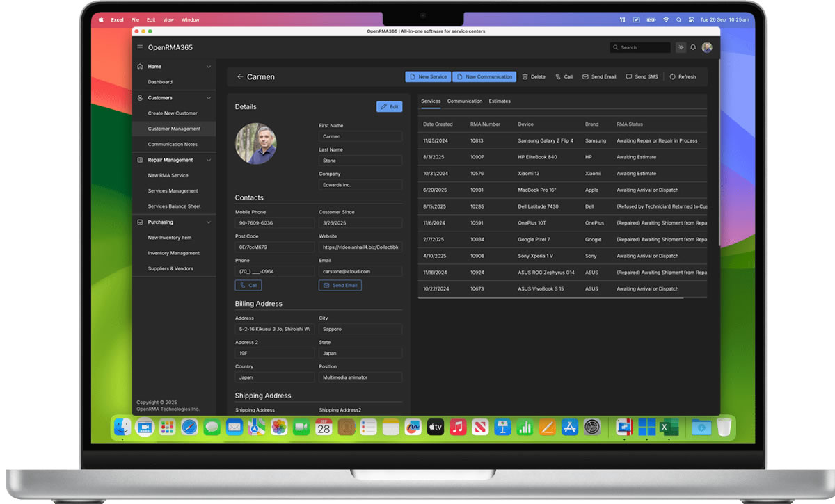Collapse the Purchasing sidebar section
This screenshot has height=504, width=835.
(209, 222)
